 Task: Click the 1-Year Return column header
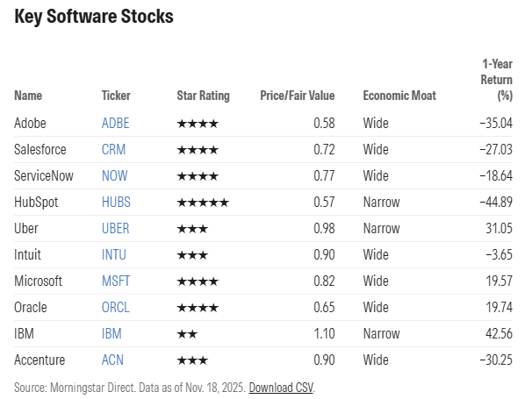[x=497, y=80]
